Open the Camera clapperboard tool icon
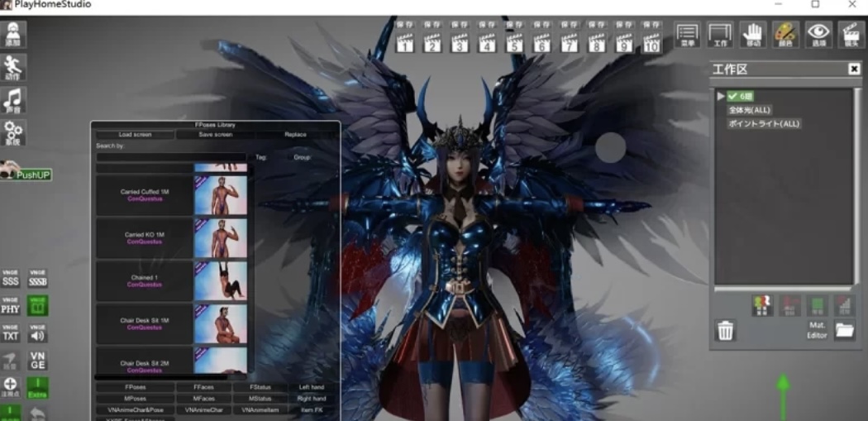Image resolution: width=868 pixels, height=421 pixels. [851, 35]
